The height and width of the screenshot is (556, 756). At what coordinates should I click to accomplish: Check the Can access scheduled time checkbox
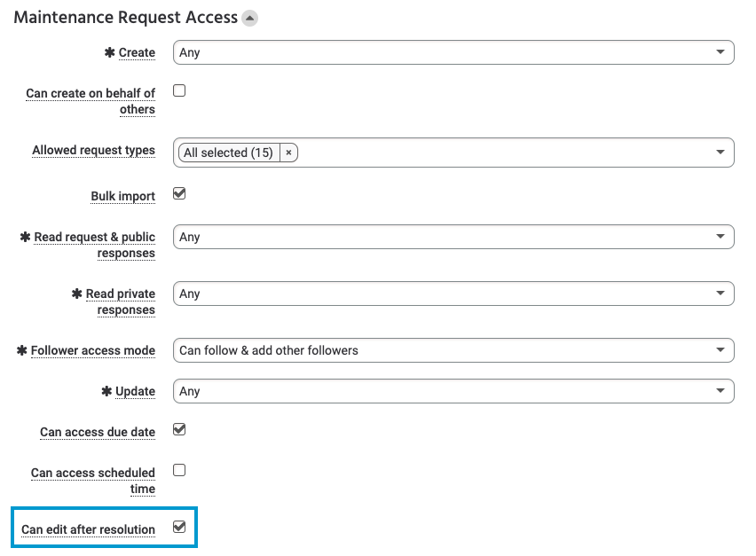coord(178,470)
